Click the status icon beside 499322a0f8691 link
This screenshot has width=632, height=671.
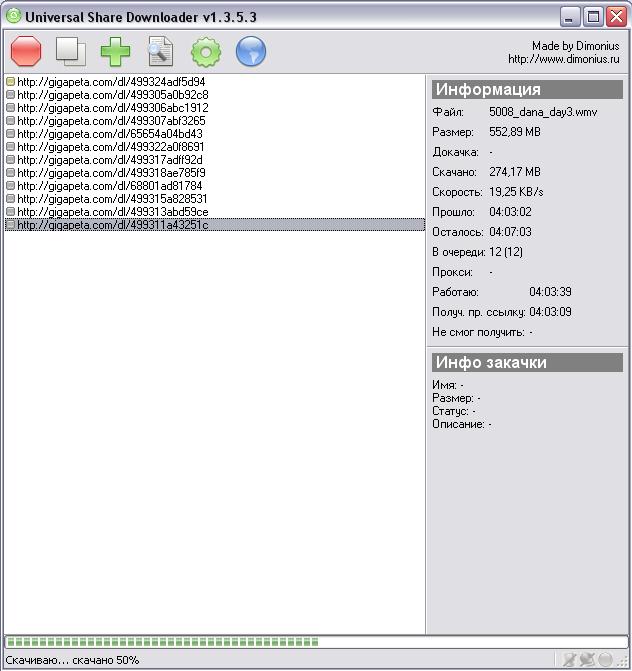pos(11,147)
